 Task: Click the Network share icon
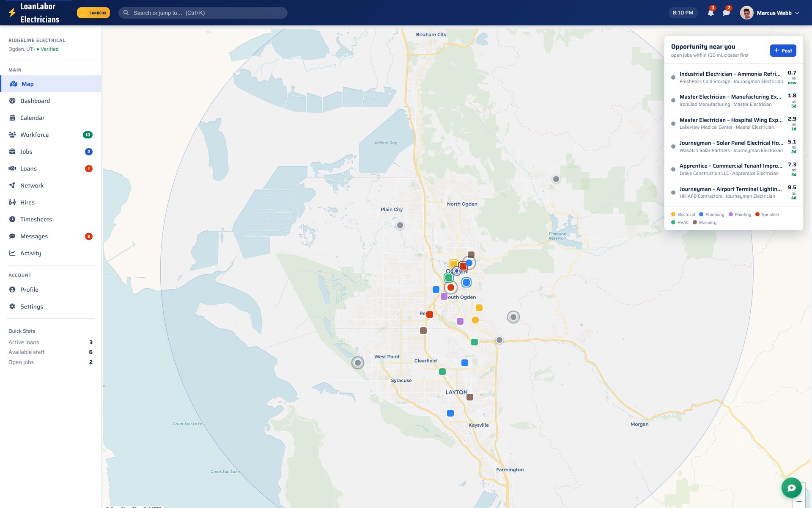tap(12, 185)
